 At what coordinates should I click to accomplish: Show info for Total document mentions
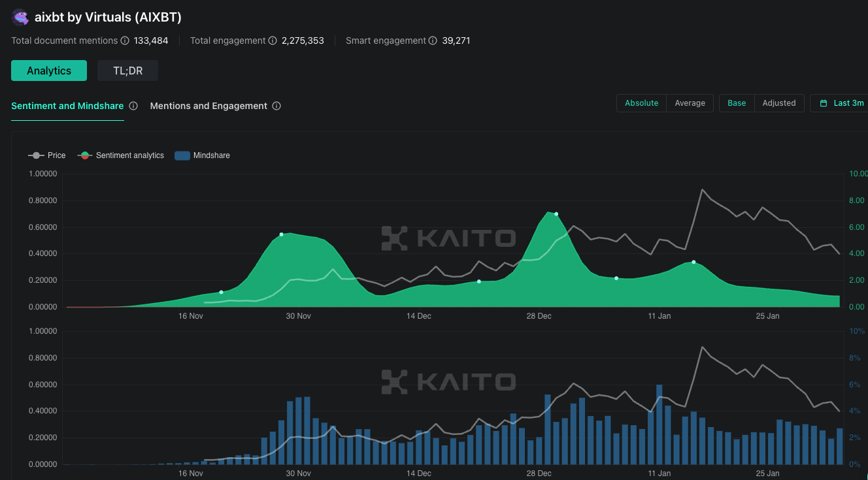[x=125, y=40]
